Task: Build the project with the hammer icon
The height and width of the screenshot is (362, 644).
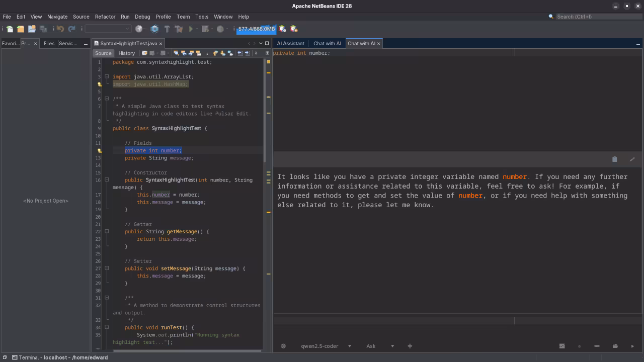Action: [x=168, y=29]
